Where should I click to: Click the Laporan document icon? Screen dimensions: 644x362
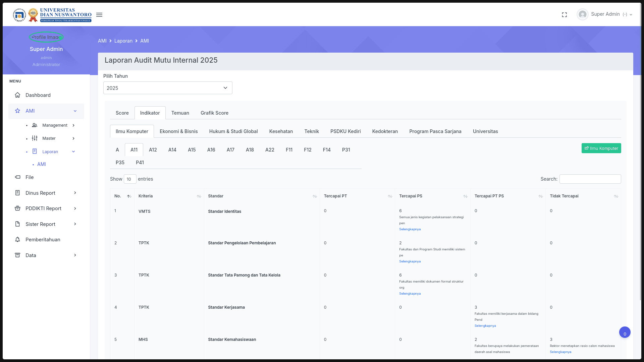[x=35, y=152]
